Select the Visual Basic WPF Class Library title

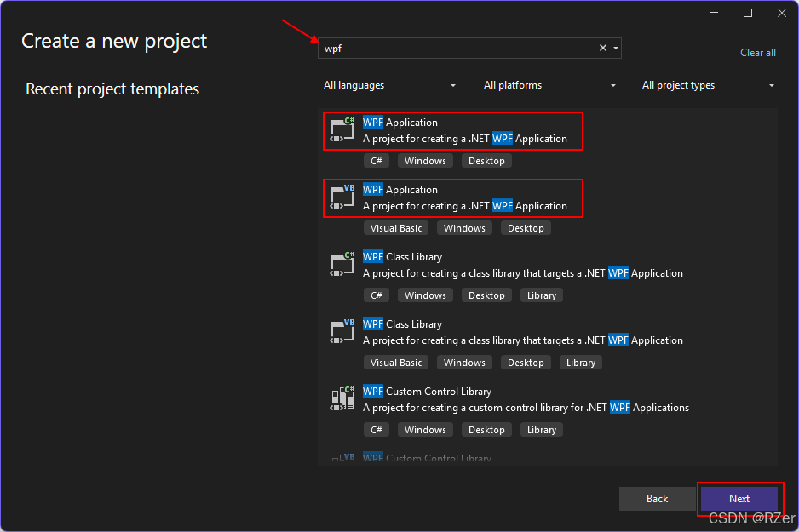402,323
